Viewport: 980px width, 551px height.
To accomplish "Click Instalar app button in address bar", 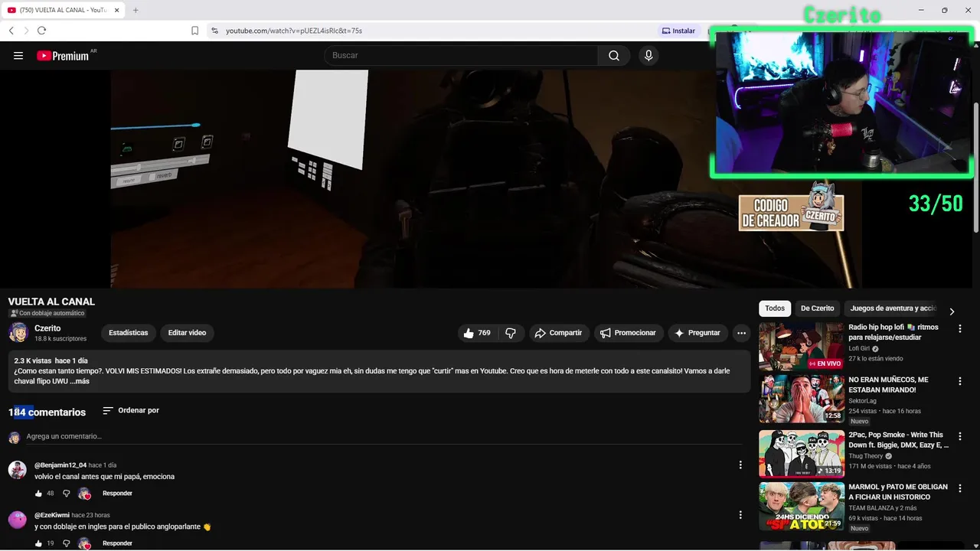I will coord(678,31).
